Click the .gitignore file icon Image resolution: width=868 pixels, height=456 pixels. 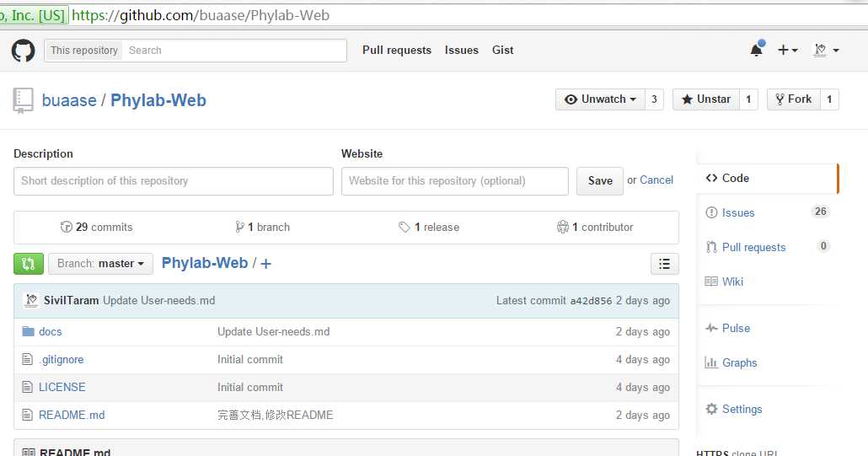click(27, 359)
